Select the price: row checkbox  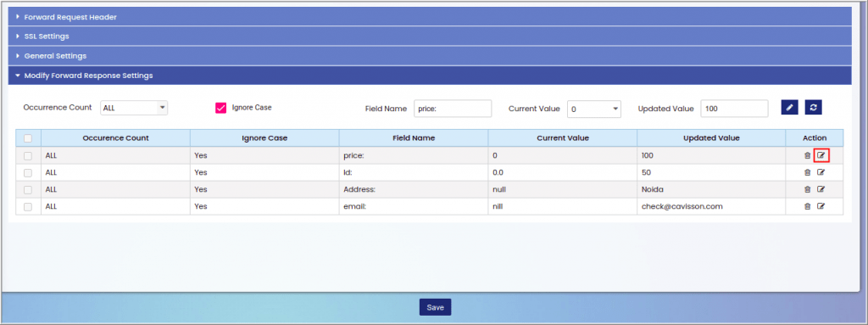[x=28, y=156]
